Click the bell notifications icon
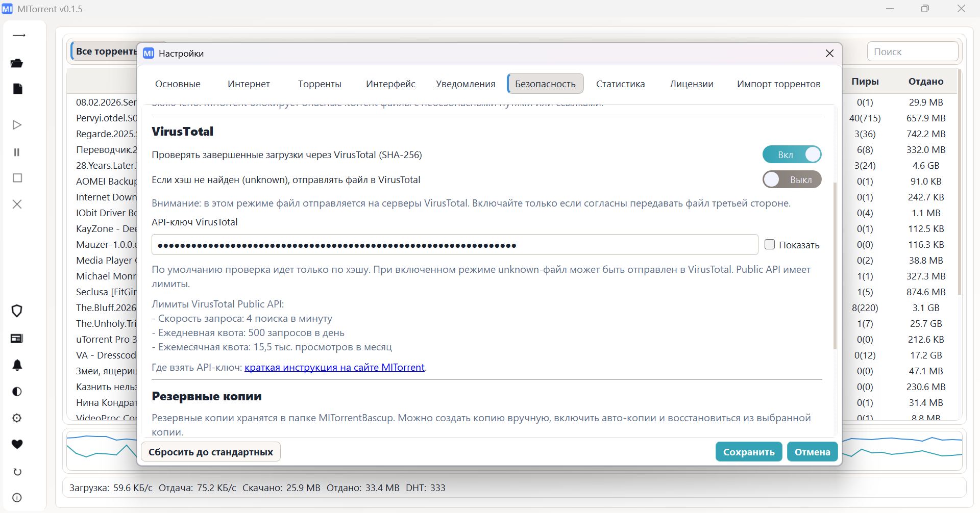The height and width of the screenshot is (513, 980). coord(17,365)
